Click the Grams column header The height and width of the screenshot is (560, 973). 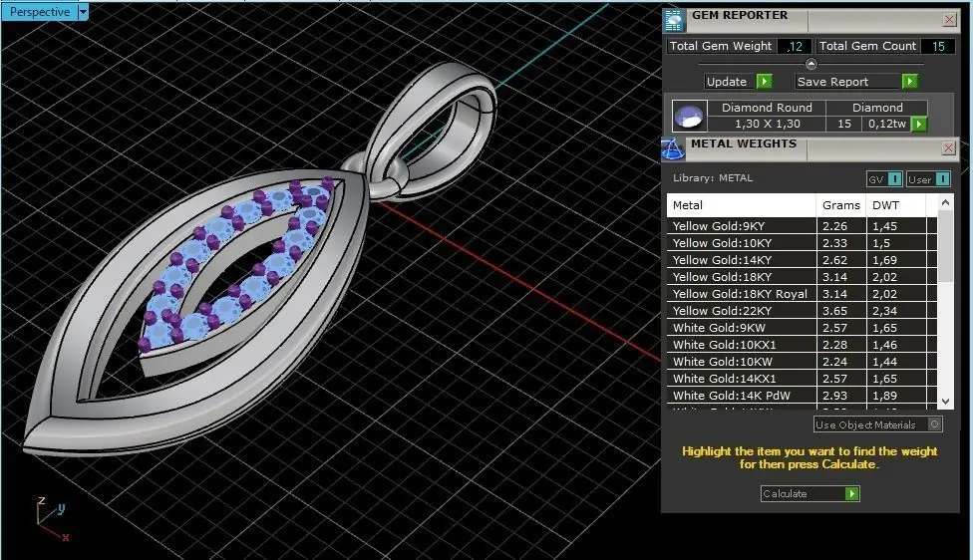[x=840, y=205]
